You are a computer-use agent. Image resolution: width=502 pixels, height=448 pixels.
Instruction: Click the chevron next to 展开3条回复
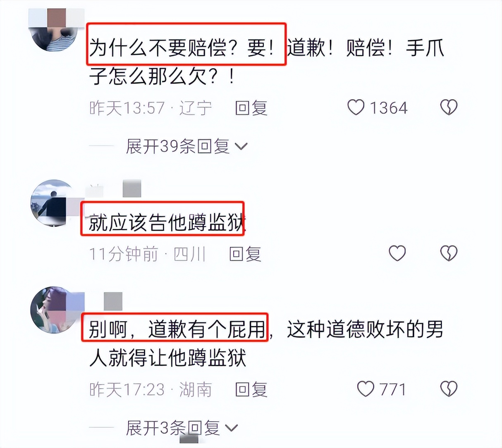(x=232, y=429)
